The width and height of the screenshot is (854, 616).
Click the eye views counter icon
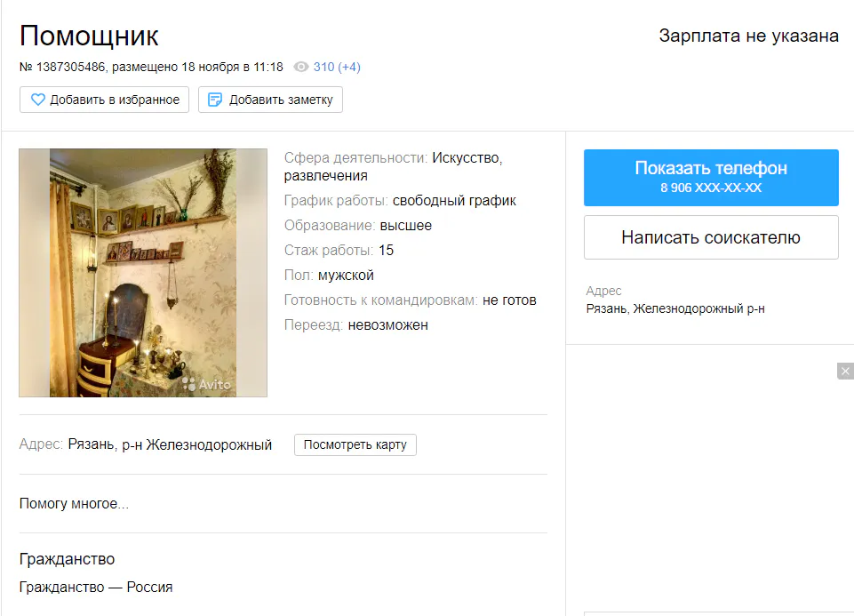[x=300, y=67]
